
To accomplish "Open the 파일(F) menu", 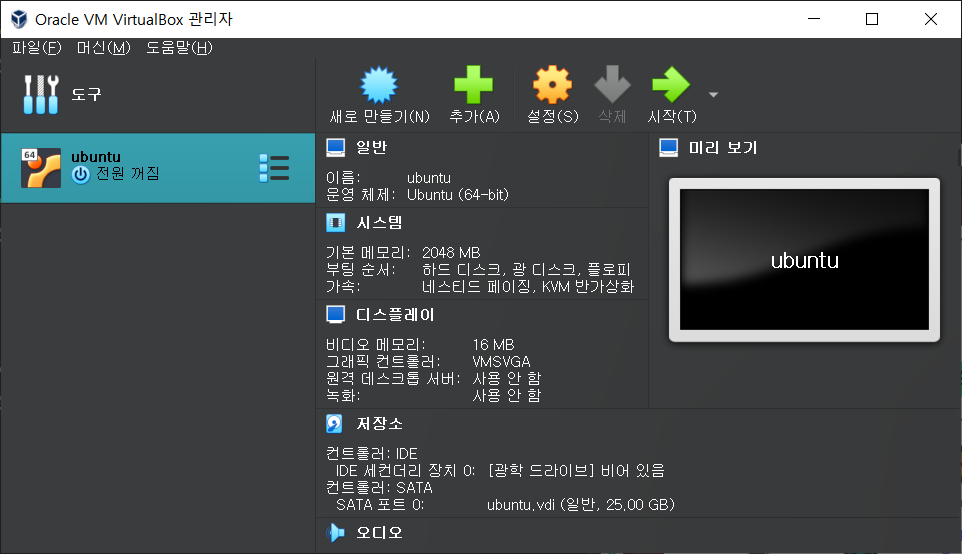I will point(37,48).
